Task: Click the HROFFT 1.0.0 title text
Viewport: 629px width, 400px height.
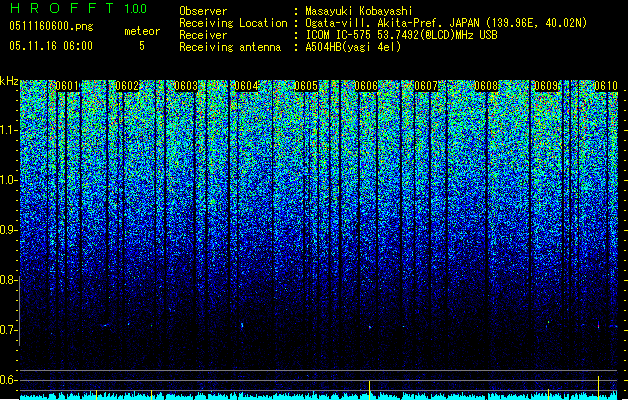Action: click(78, 8)
